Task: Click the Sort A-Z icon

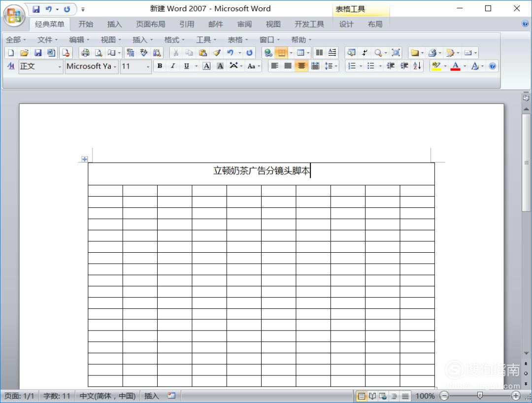Action: coord(417,66)
